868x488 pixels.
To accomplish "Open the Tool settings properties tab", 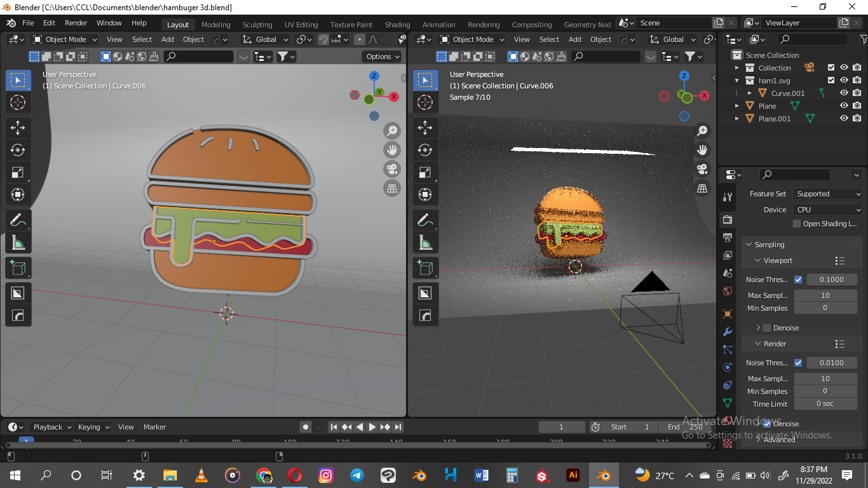I will (x=728, y=196).
